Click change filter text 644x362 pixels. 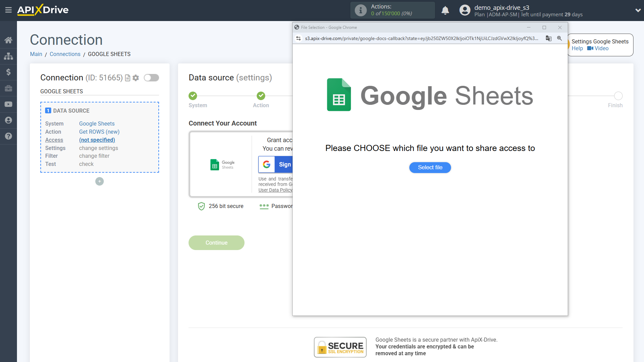[94, 156]
